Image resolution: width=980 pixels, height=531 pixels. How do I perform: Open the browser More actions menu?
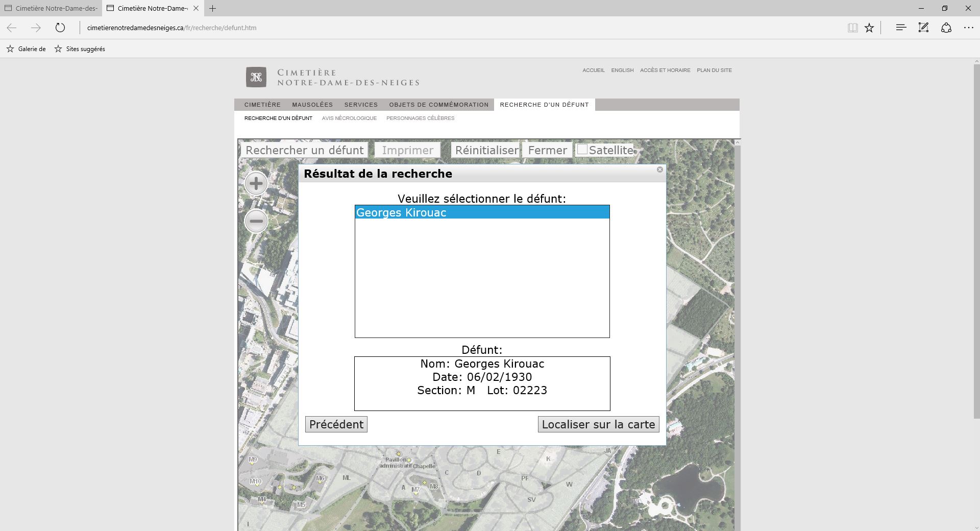pyautogui.click(x=969, y=28)
